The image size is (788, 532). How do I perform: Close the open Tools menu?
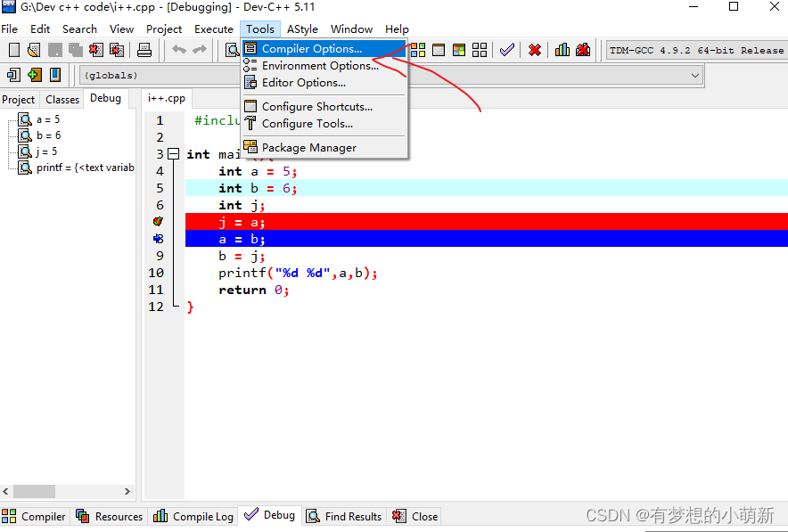[x=260, y=29]
